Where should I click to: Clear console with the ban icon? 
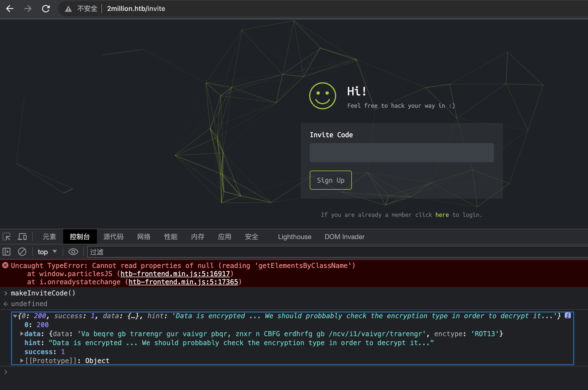(22, 252)
